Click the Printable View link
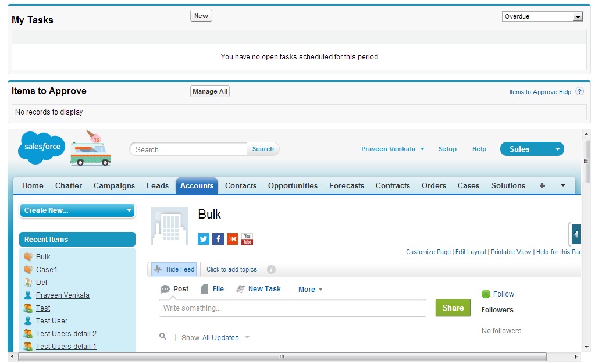 coord(511,252)
